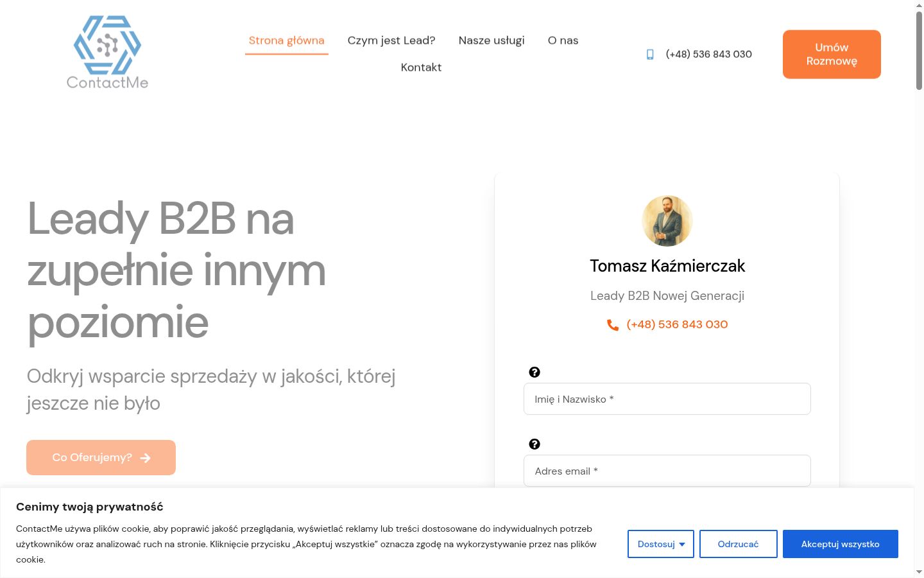
Task: Click the orange phone handset icon
Action: coord(613,325)
